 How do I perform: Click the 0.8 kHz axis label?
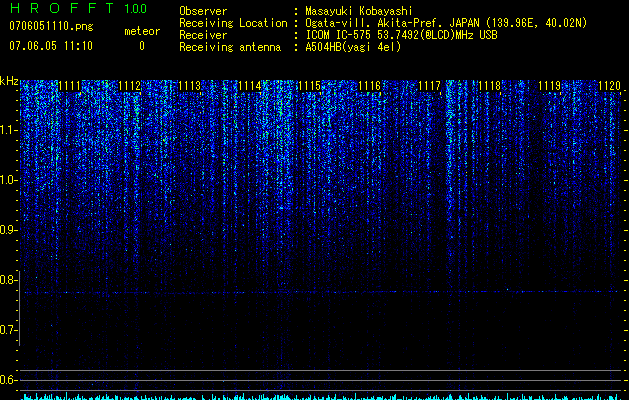8,280
